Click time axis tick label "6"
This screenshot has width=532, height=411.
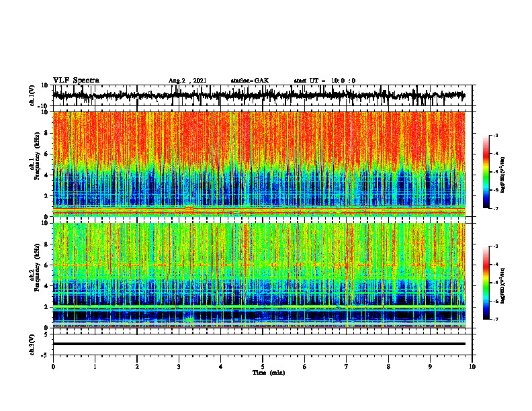point(305,367)
